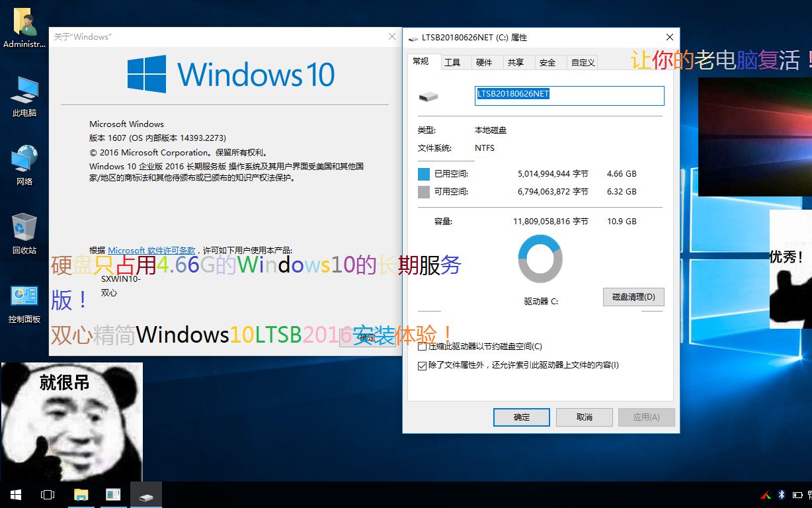View the 安全 tab
Viewport: 812px width, 508px height.
pyautogui.click(x=548, y=62)
